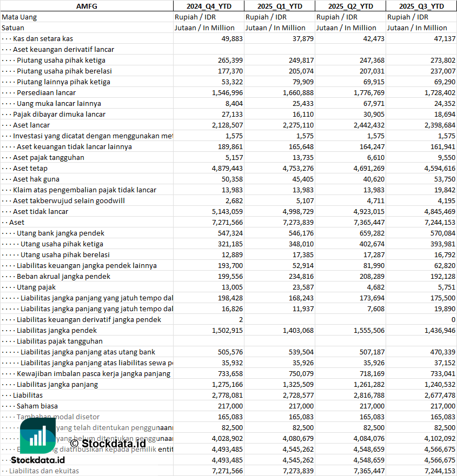This screenshot has width=457, height=476.
Task: Select the Liabilitas total row label
Action: tap(28, 395)
